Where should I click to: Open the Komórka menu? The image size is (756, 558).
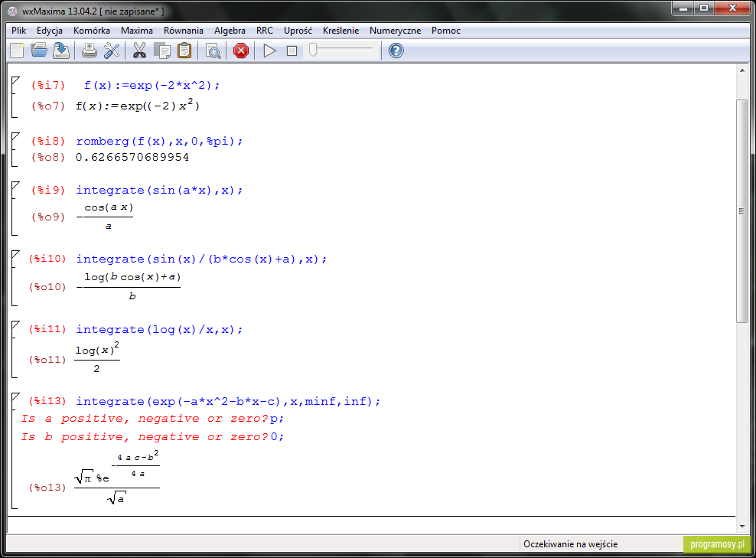[x=92, y=31]
